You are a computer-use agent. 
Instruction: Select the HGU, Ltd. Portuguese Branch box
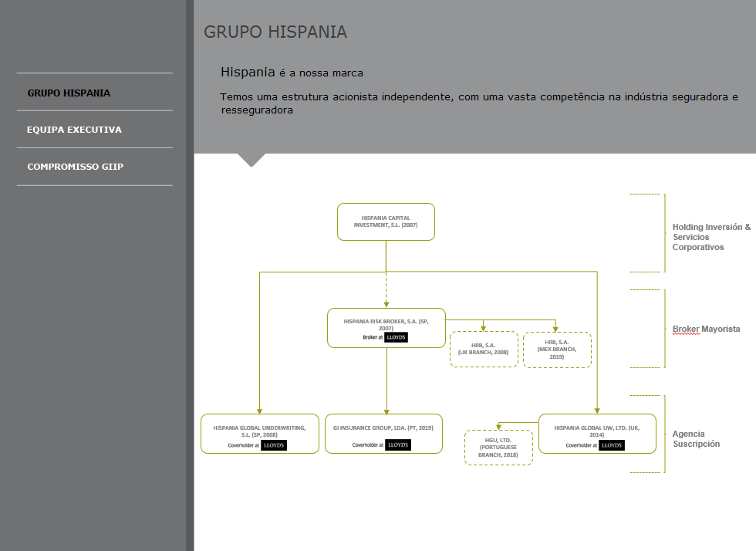point(498,448)
